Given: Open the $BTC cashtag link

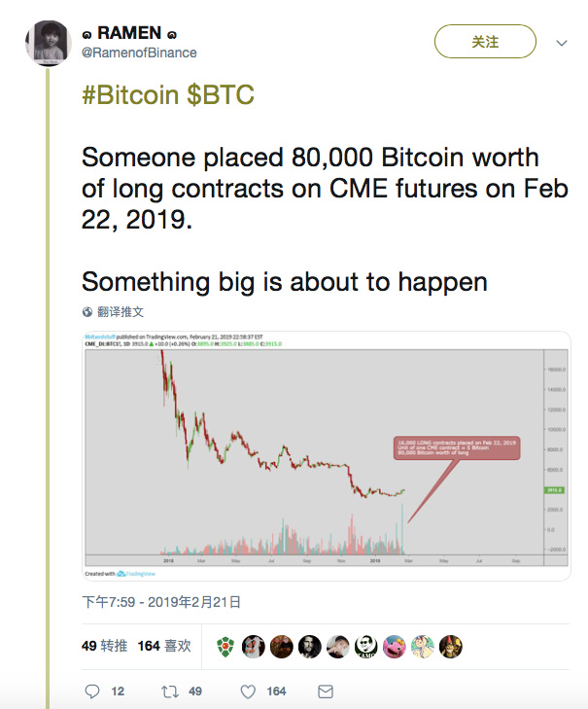Looking at the screenshot, I should (221, 95).
